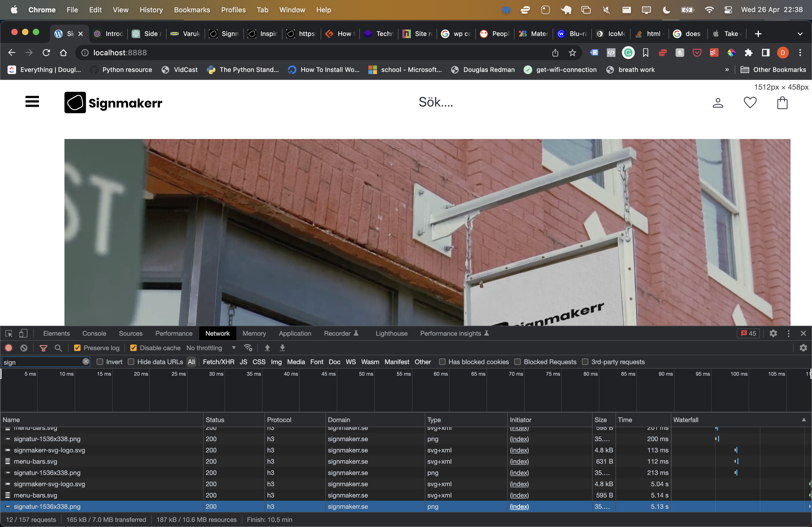Expand the Chrome tab search chevron

pyautogui.click(x=800, y=34)
